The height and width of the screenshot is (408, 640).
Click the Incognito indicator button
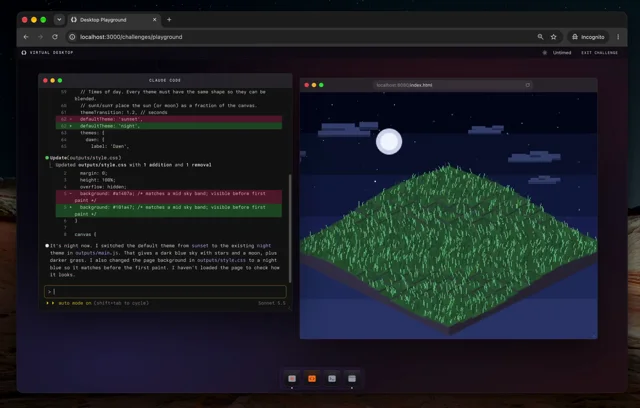click(588, 37)
